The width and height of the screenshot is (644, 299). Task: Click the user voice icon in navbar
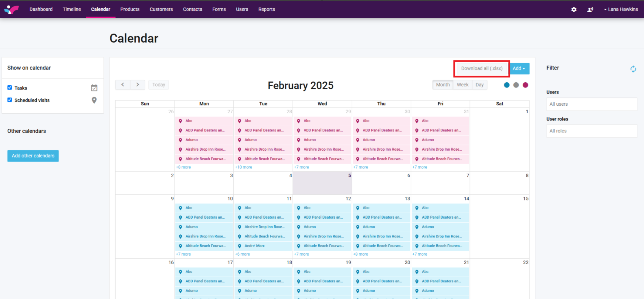[590, 9]
